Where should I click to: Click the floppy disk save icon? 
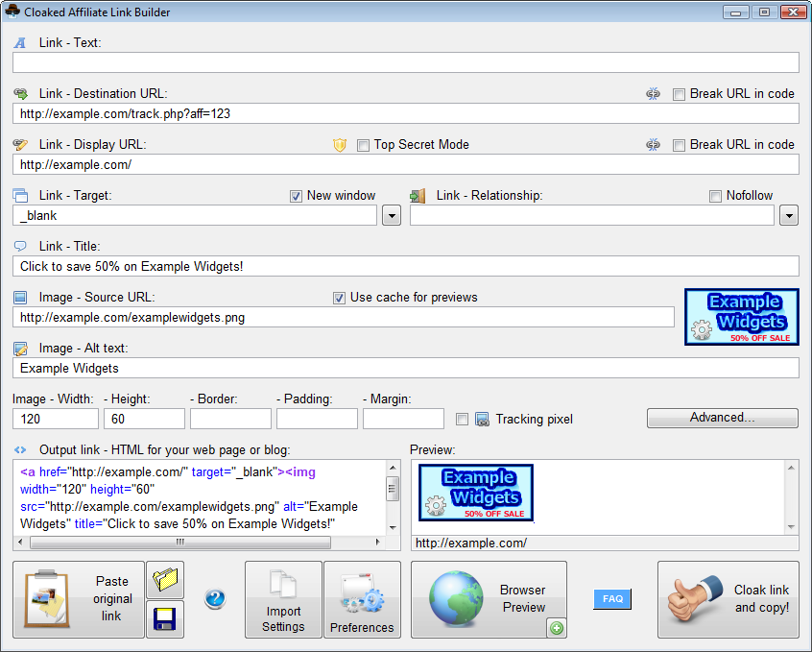pos(165,619)
